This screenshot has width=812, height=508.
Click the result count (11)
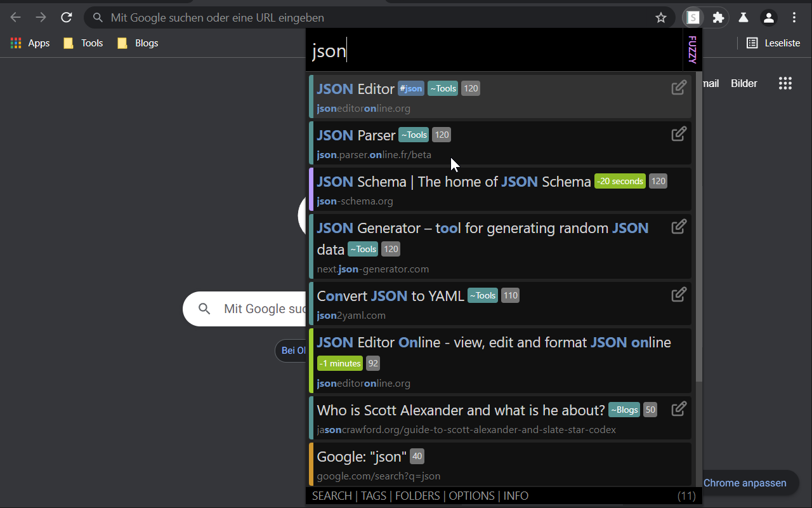686,496
